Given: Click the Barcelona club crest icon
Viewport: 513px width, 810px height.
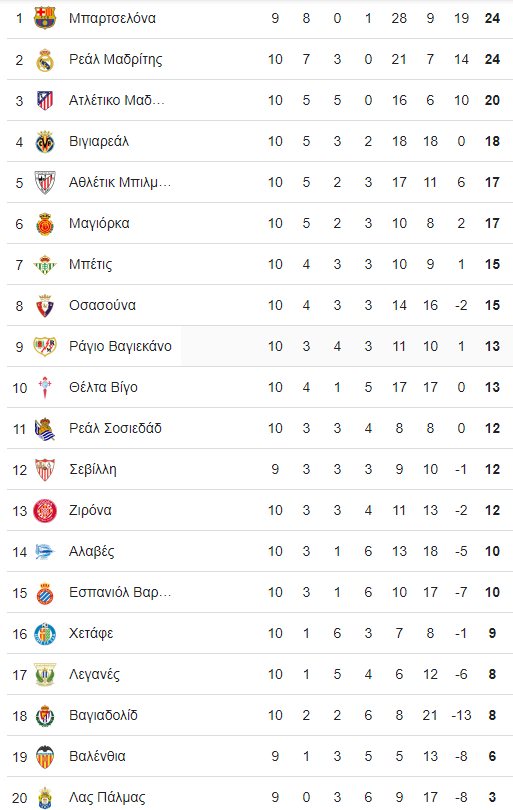Looking at the screenshot, I should click(45, 18).
